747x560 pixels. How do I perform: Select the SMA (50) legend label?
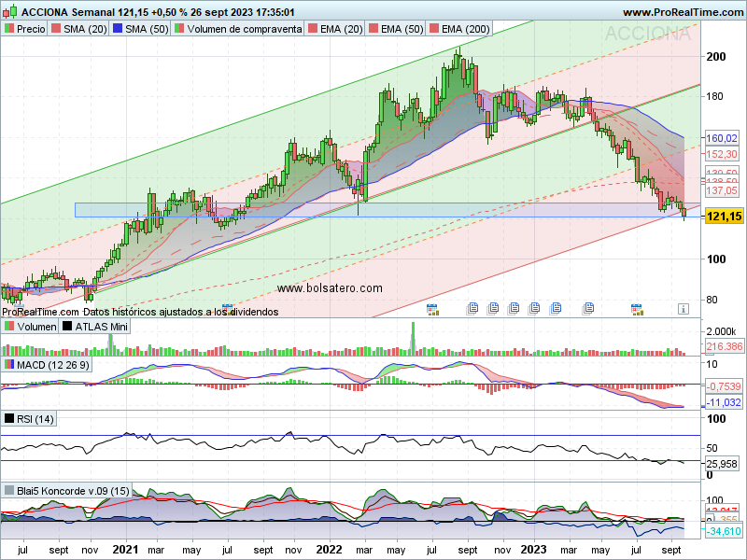pyautogui.click(x=147, y=29)
